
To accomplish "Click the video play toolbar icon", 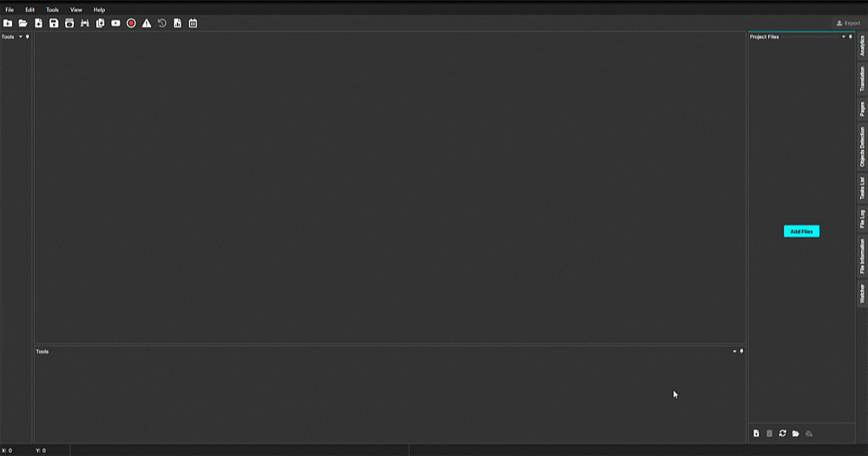I will (115, 23).
